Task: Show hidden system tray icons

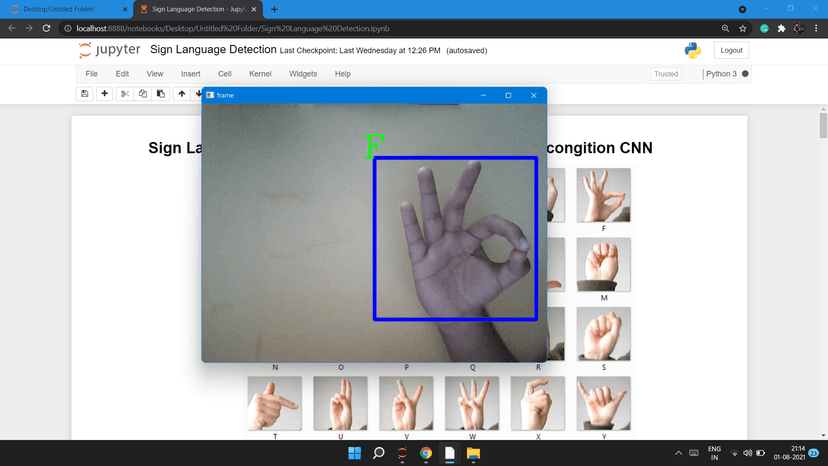Action: [x=679, y=453]
